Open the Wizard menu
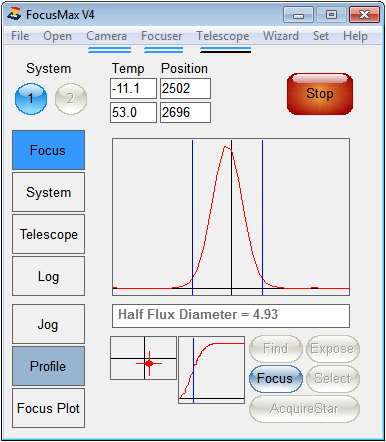The image size is (386, 442). 281,36
